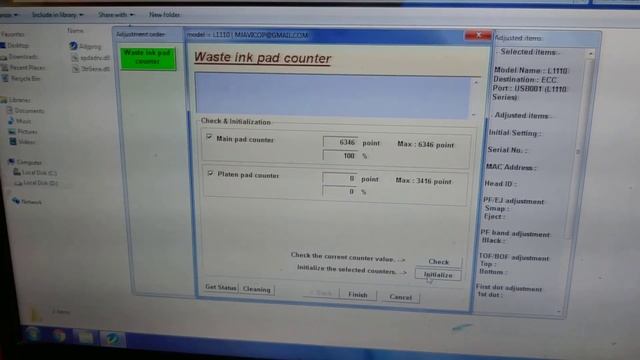The height and width of the screenshot is (360, 640).
Task: Click the Initialize button
Action: [438, 275]
